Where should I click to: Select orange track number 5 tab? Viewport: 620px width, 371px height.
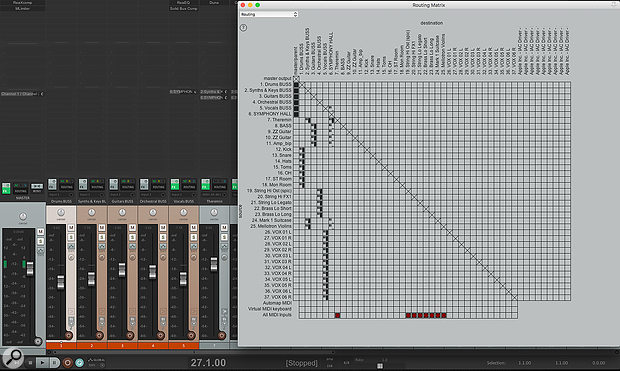(x=183, y=346)
